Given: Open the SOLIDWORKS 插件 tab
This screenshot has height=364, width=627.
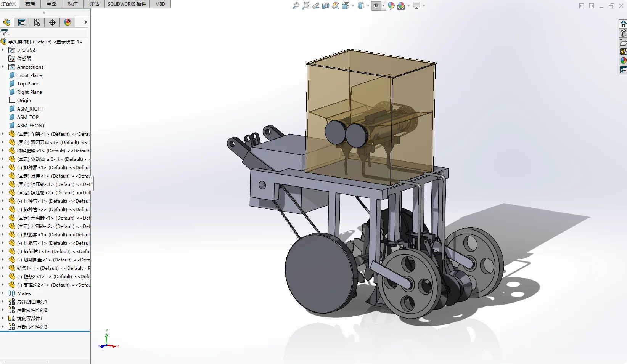Looking at the screenshot, I should pos(127,4).
